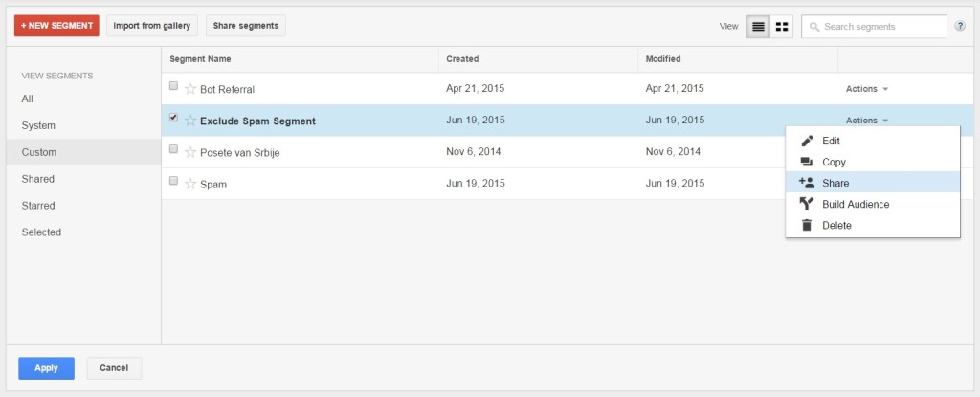Star the Spam segment

(x=190, y=184)
